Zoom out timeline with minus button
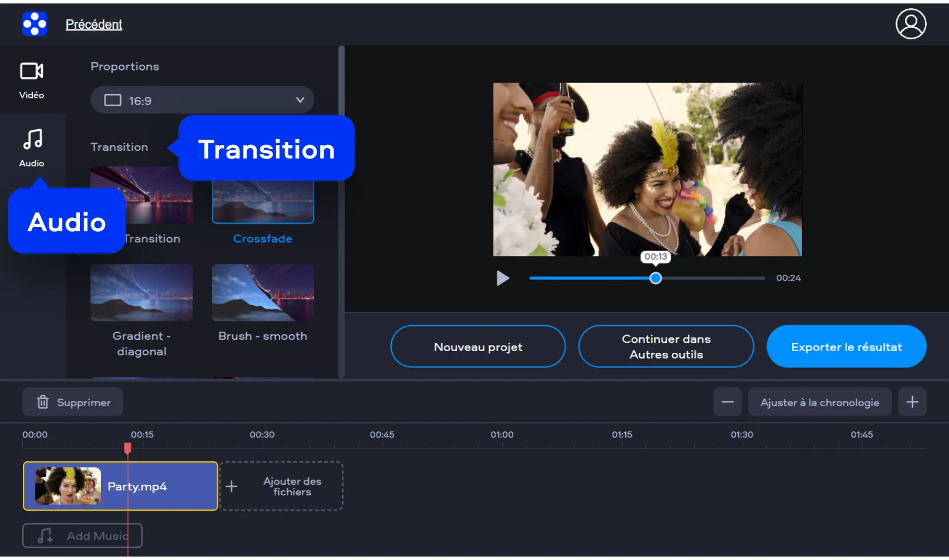Viewport: 949px width, 560px height. [x=727, y=402]
